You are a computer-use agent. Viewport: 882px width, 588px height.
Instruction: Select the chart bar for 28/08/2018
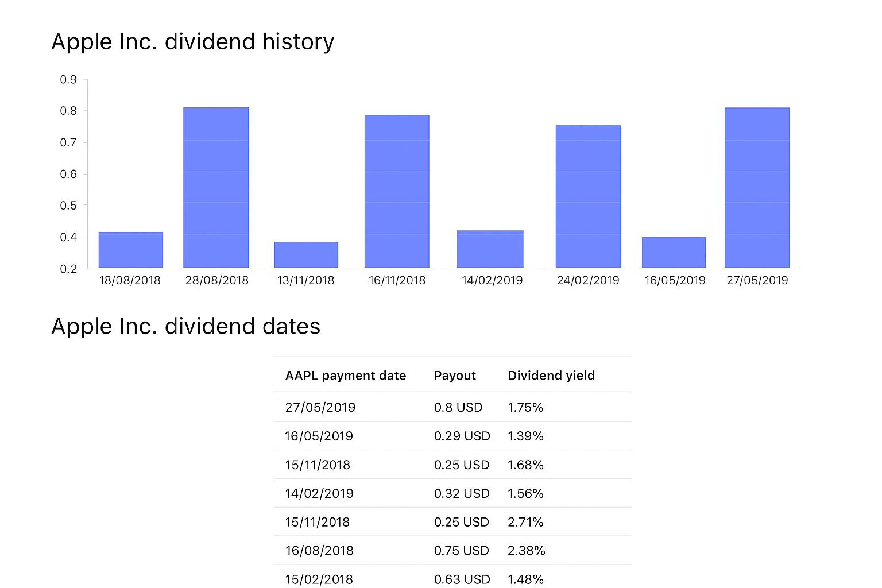click(216, 188)
